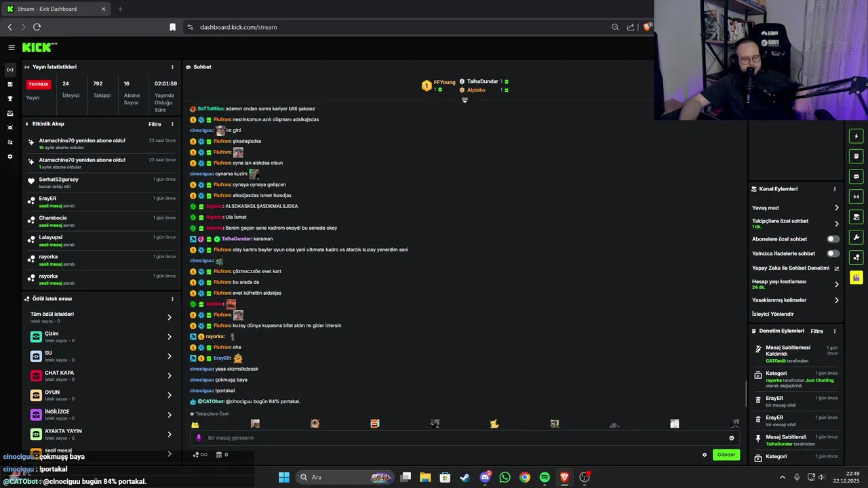Click the lightning bolt quick action button

[x=856, y=136]
